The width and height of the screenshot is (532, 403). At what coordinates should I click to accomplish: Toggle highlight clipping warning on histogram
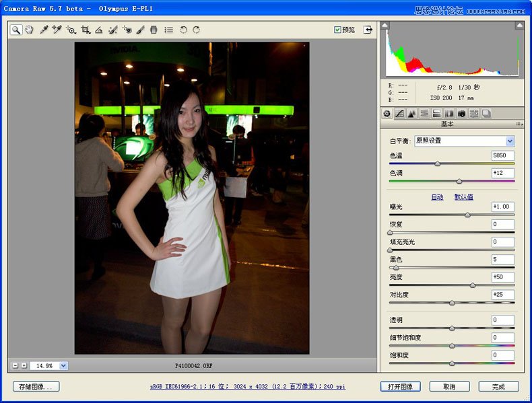point(520,26)
